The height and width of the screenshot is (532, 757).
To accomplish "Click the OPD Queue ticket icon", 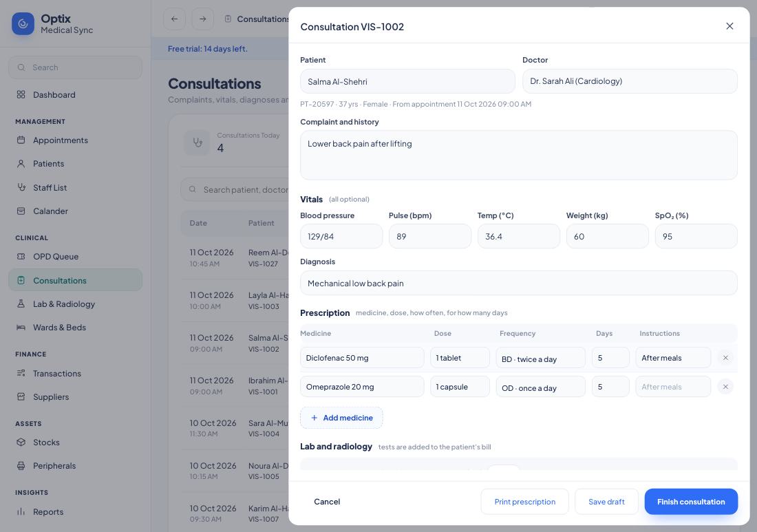I will pos(21,256).
